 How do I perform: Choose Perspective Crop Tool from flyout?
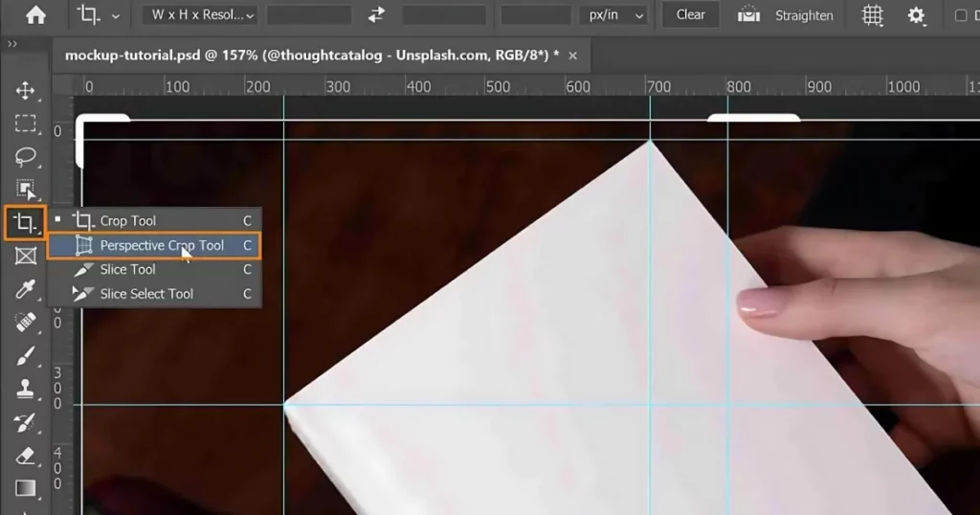coord(154,246)
